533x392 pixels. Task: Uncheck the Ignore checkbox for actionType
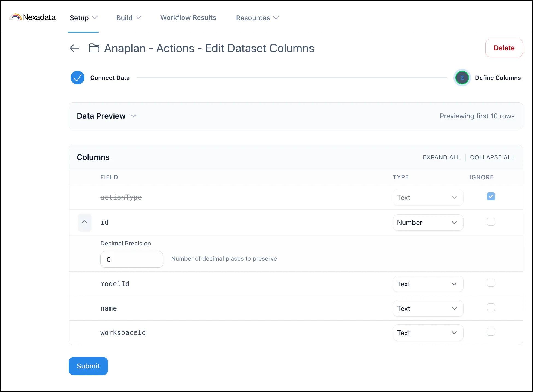click(x=491, y=197)
